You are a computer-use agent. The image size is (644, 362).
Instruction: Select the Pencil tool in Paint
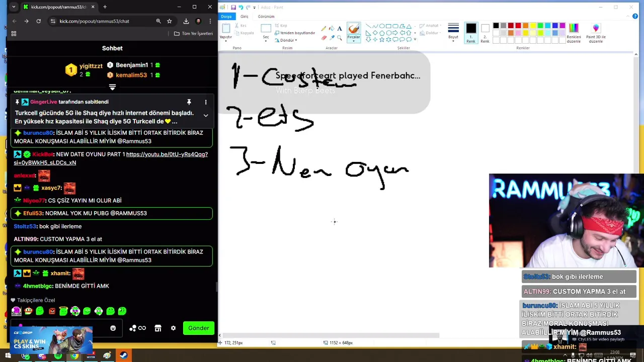point(324,29)
